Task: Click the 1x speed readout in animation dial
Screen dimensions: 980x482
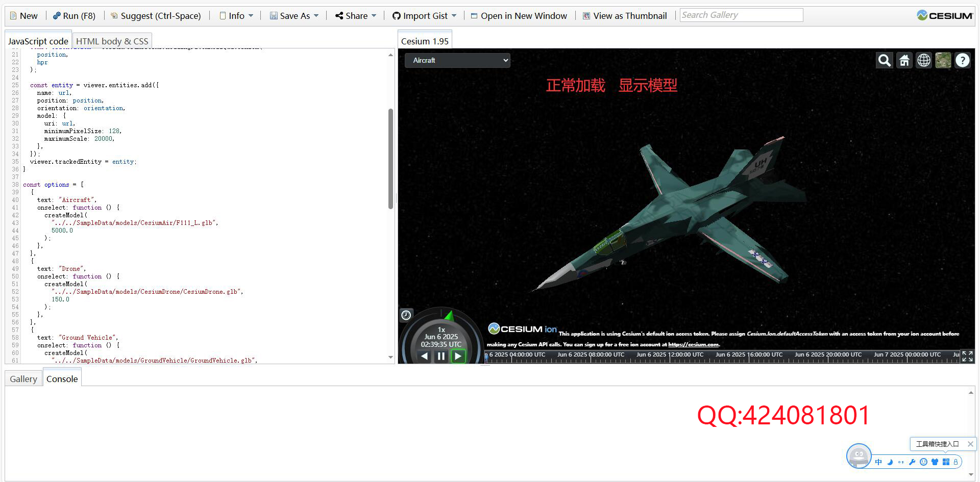Action: pos(442,329)
